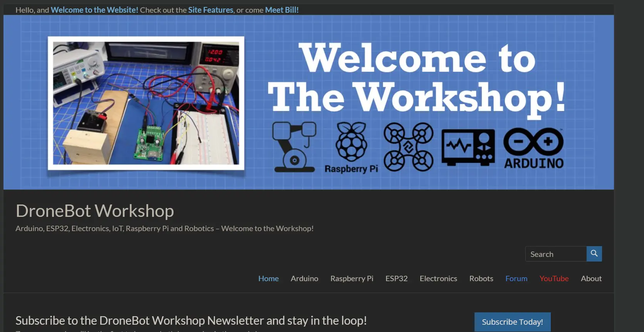Click the Raspberry Pi logo in banner
Screen dimensions: 644x332
[351, 148]
